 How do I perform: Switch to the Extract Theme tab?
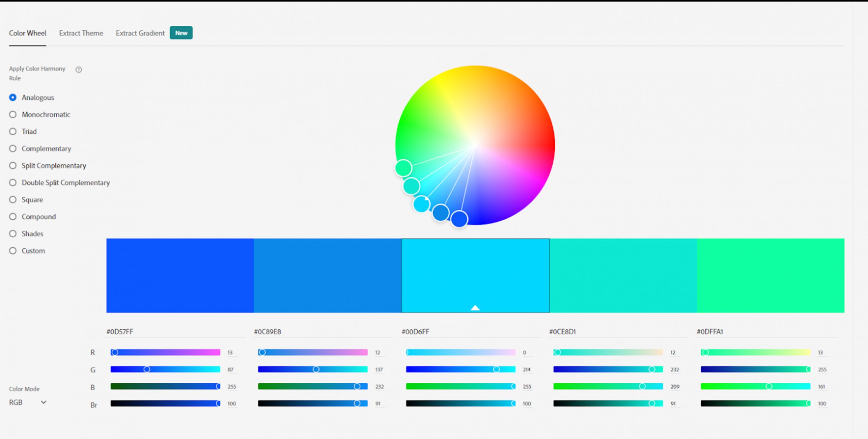81,33
